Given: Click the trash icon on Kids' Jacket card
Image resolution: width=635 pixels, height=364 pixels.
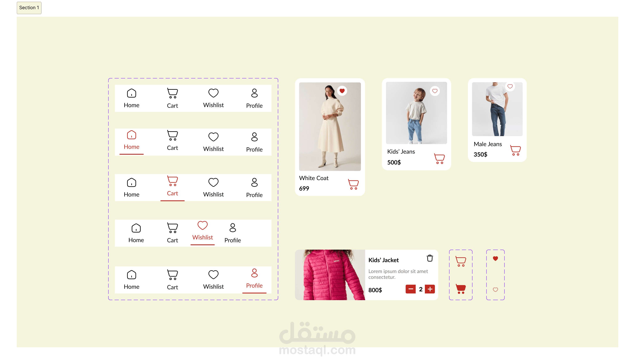Looking at the screenshot, I should (x=430, y=258).
